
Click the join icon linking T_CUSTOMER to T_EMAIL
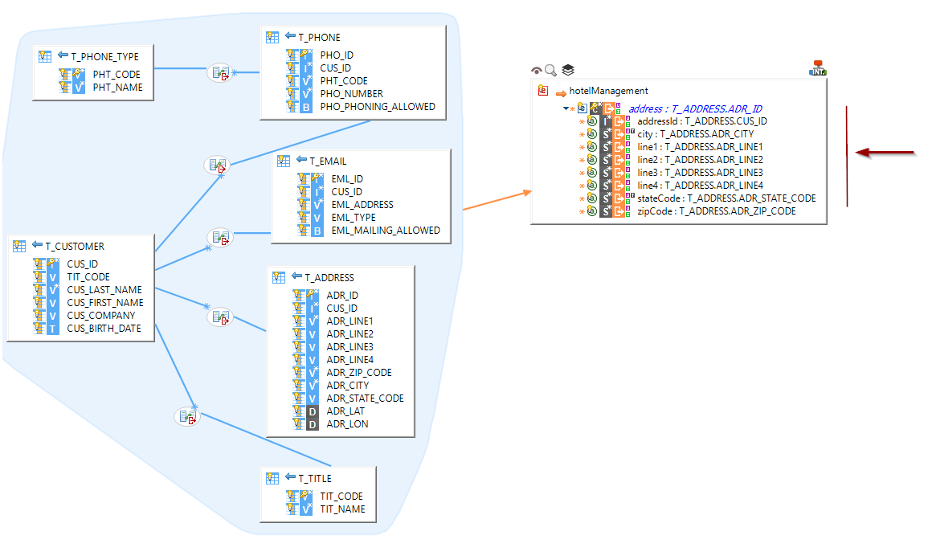pyautogui.click(x=220, y=237)
